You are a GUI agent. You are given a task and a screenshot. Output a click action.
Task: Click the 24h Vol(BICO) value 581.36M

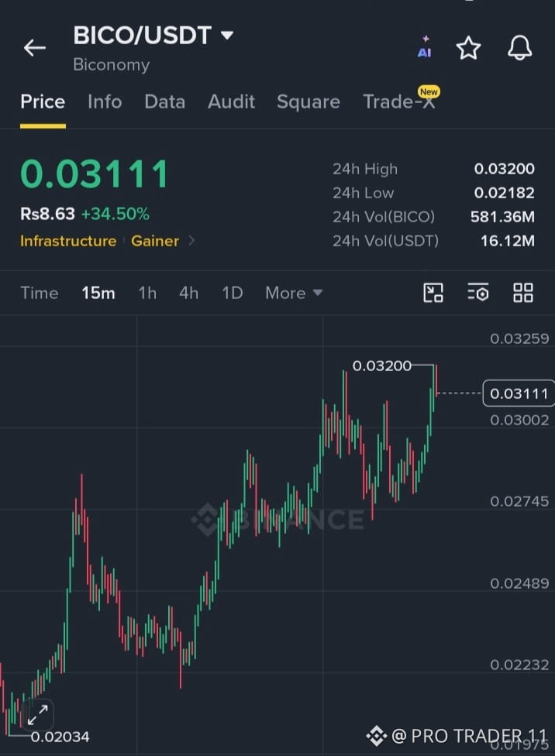pyautogui.click(x=502, y=217)
